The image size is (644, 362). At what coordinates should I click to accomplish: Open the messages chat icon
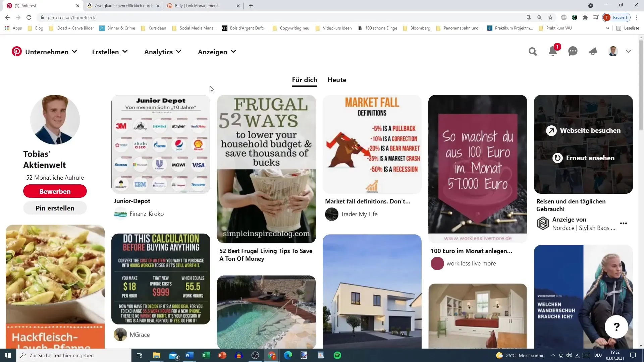pos(573,52)
